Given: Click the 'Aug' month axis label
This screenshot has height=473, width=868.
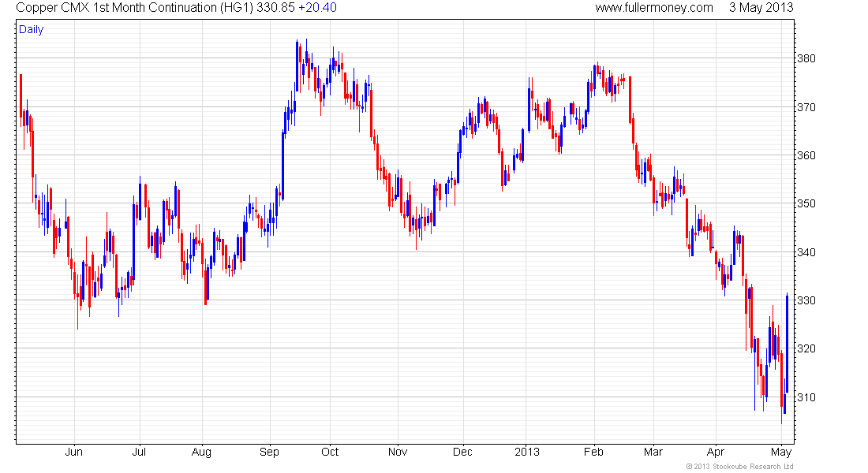Looking at the screenshot, I should point(201,453).
